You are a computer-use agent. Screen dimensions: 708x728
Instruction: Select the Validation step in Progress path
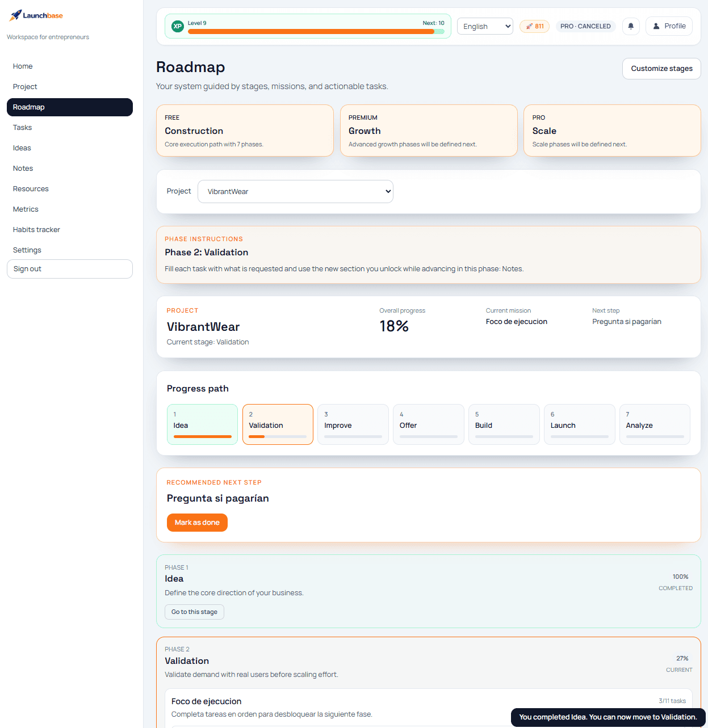(278, 424)
